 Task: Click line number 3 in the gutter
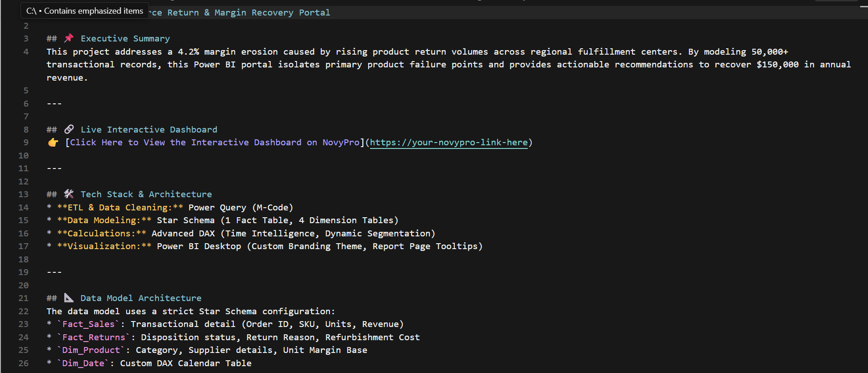(26, 39)
